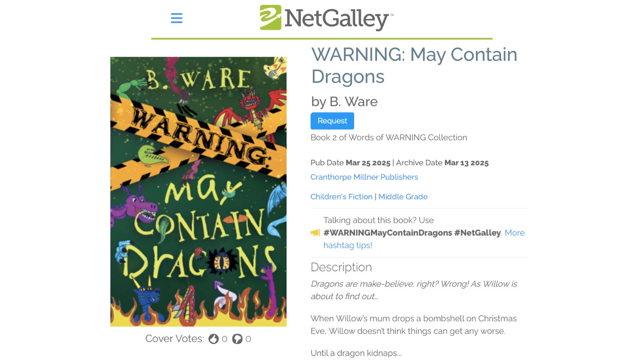Click the author name B. Ware
The width and height of the screenshot is (644, 362).
coord(353,102)
